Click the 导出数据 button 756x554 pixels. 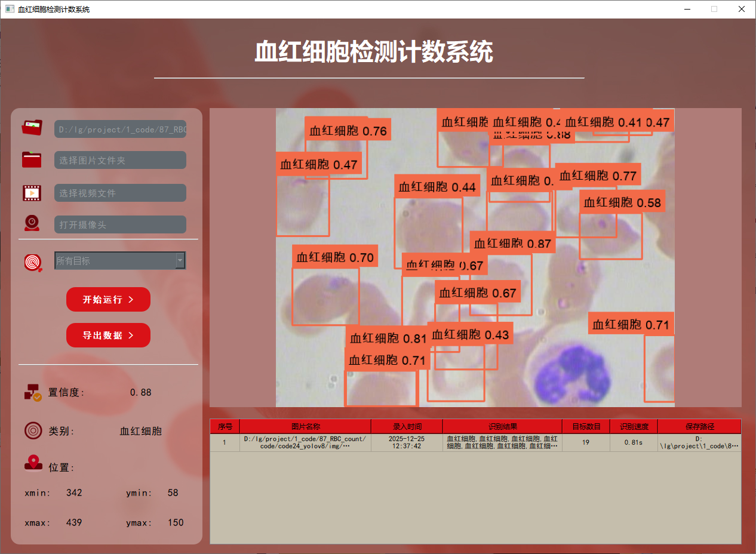click(x=108, y=335)
